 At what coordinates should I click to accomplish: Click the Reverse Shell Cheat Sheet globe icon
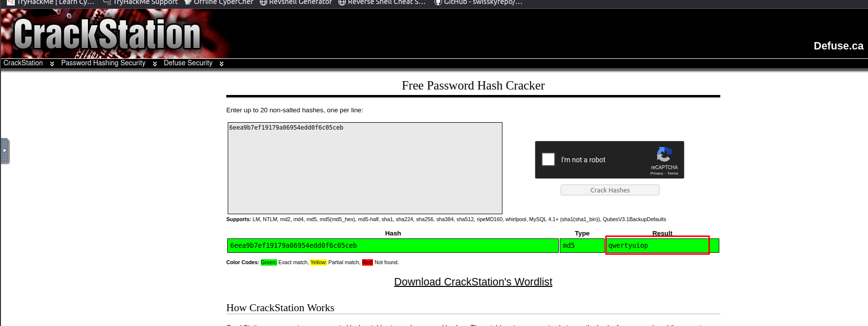click(342, 2)
